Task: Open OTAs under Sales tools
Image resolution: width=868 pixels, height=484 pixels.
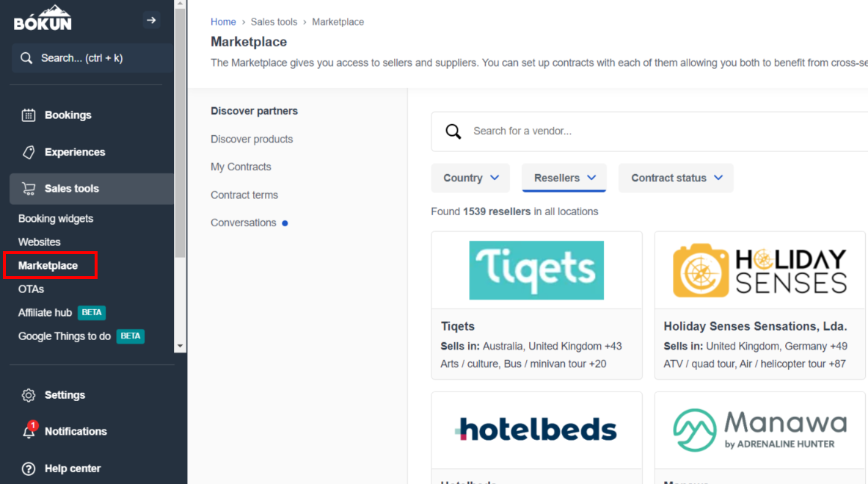Action: coord(31,289)
